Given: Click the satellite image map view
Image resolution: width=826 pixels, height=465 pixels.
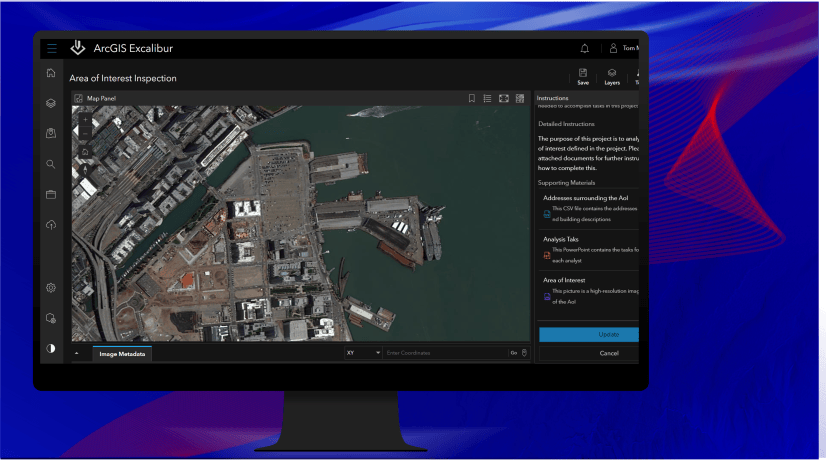Looking at the screenshot, I should pos(301,224).
